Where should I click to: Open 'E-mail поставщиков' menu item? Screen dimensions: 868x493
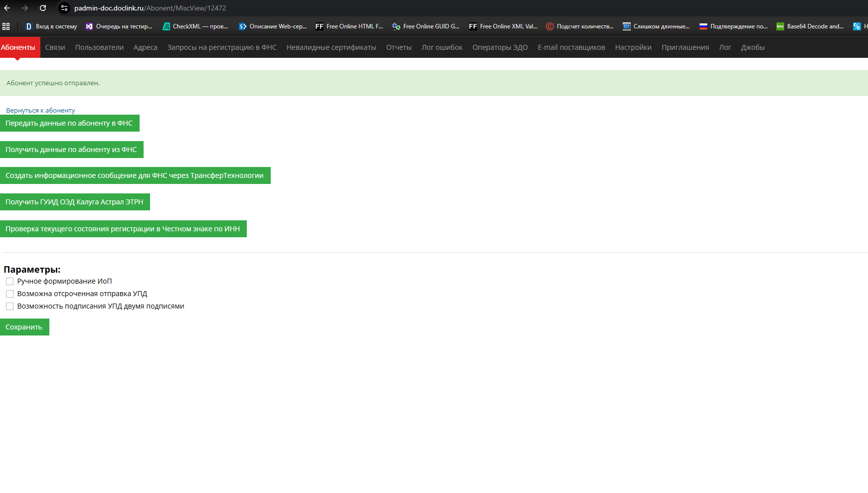(x=571, y=47)
